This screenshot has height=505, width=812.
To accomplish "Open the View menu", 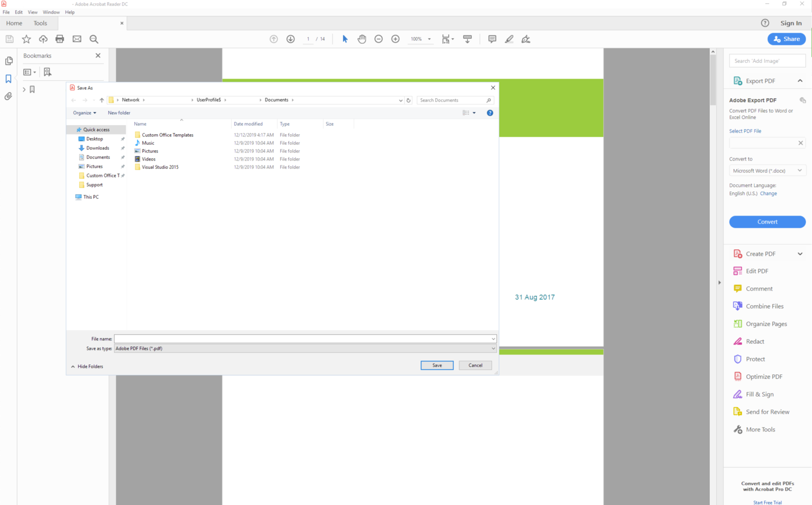I will (x=33, y=12).
